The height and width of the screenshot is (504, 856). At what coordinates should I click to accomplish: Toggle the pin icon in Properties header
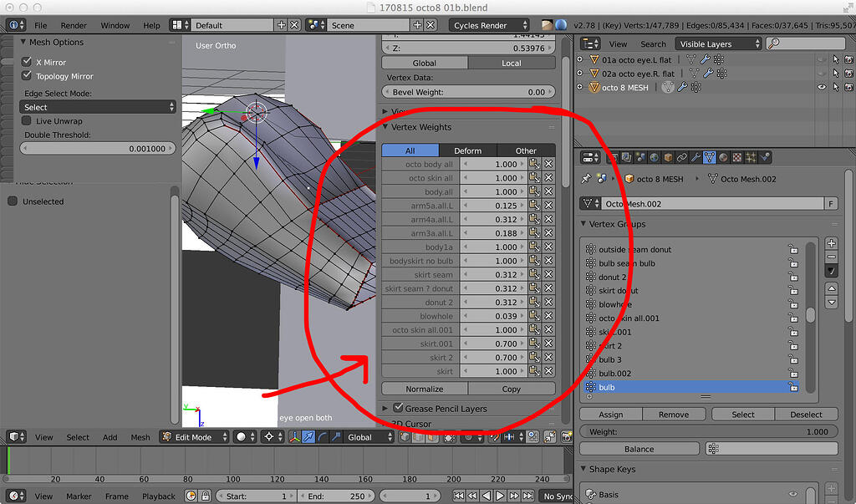[586, 179]
